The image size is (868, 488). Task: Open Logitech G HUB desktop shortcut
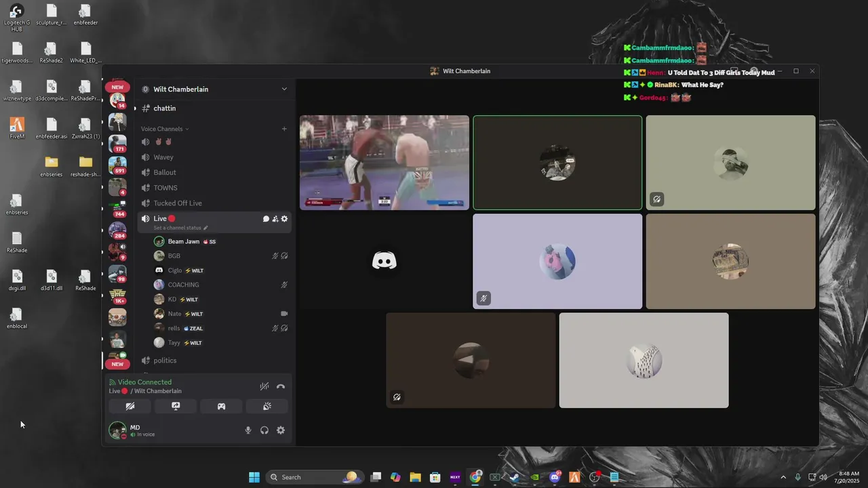click(17, 18)
